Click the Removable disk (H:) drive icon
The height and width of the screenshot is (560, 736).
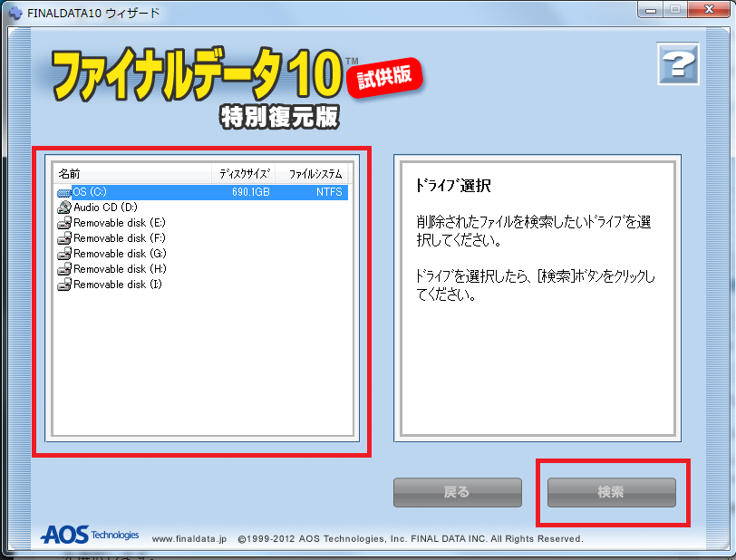pyautogui.click(x=63, y=269)
